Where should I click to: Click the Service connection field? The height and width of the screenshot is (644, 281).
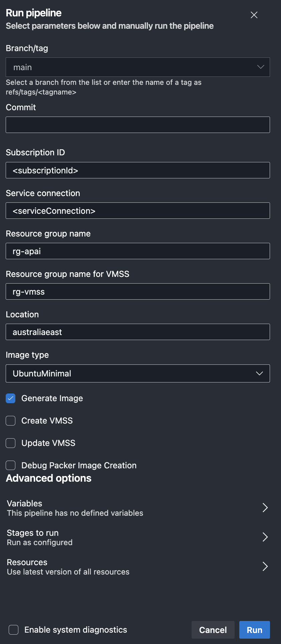138,210
